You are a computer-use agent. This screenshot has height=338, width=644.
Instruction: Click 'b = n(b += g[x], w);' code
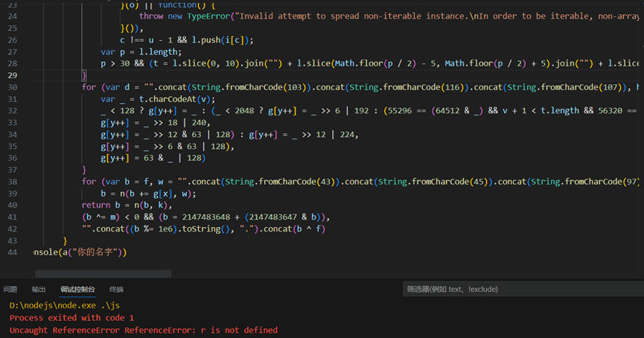pyautogui.click(x=148, y=194)
